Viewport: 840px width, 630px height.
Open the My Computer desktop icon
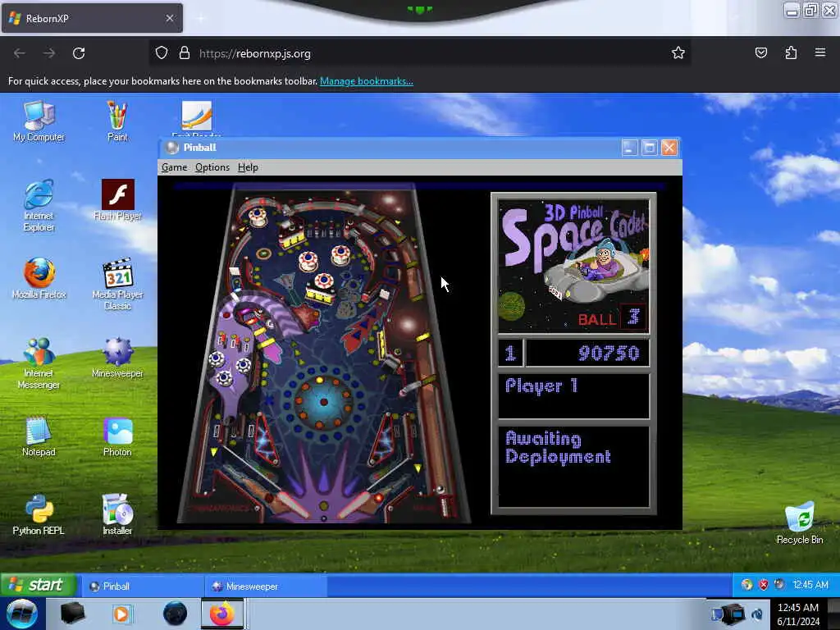(x=39, y=121)
